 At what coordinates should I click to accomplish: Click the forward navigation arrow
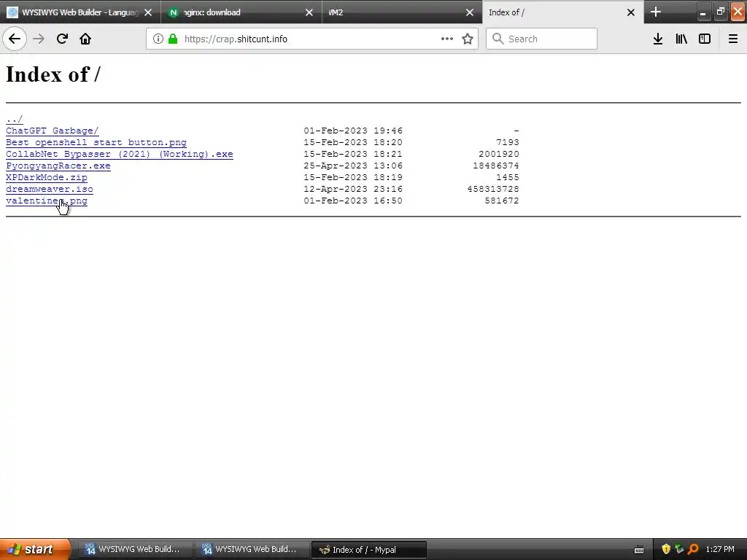(x=39, y=39)
